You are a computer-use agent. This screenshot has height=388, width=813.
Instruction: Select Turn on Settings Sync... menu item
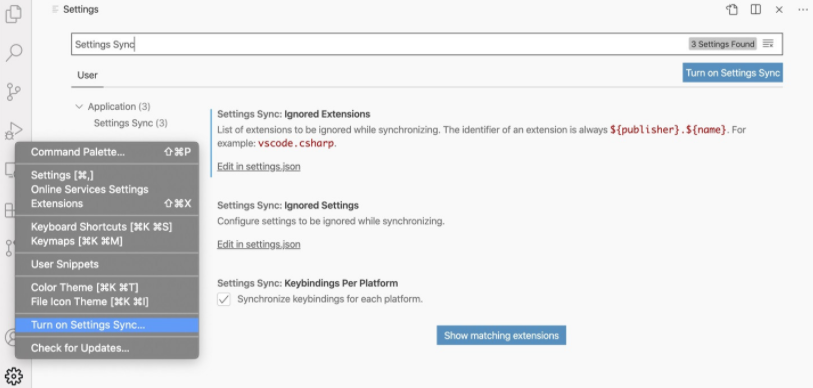(107, 325)
